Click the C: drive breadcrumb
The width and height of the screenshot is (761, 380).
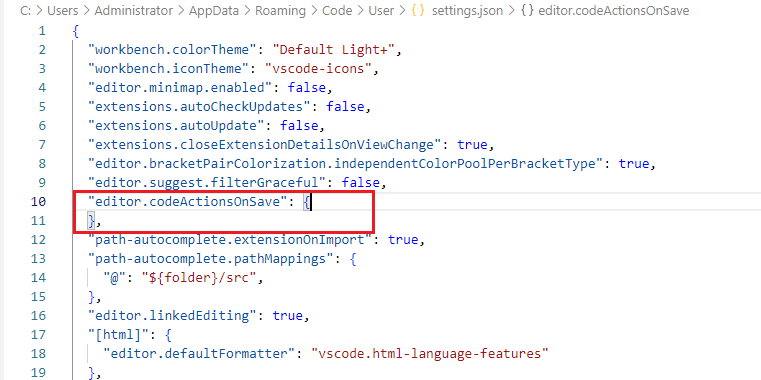point(26,11)
